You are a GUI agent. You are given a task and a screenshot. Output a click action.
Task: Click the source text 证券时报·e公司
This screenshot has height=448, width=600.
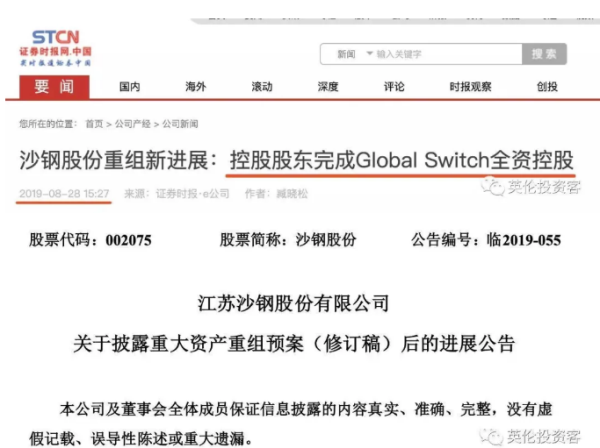point(192,194)
